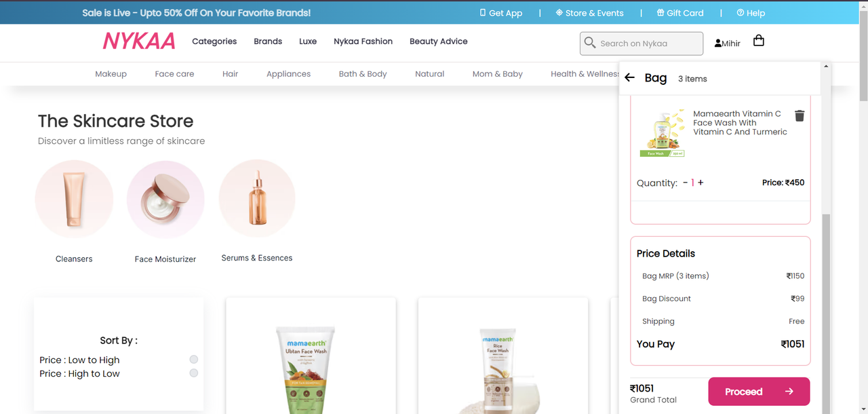This screenshot has width=868, height=414.
Task: Click the Bag MRP (3 items) row
Action: coord(723,276)
